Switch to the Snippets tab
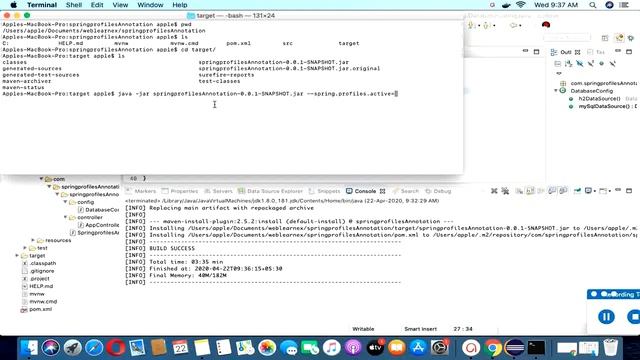The image size is (640, 360). tap(324, 191)
